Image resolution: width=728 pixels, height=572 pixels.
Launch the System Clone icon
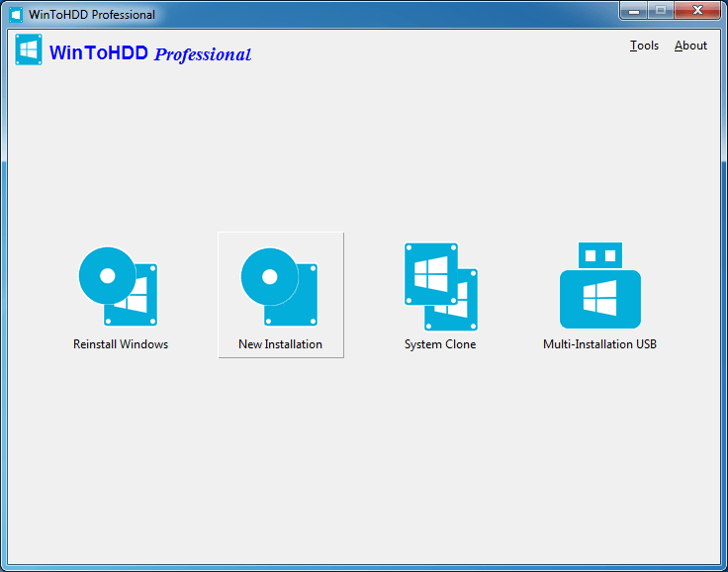click(440, 286)
